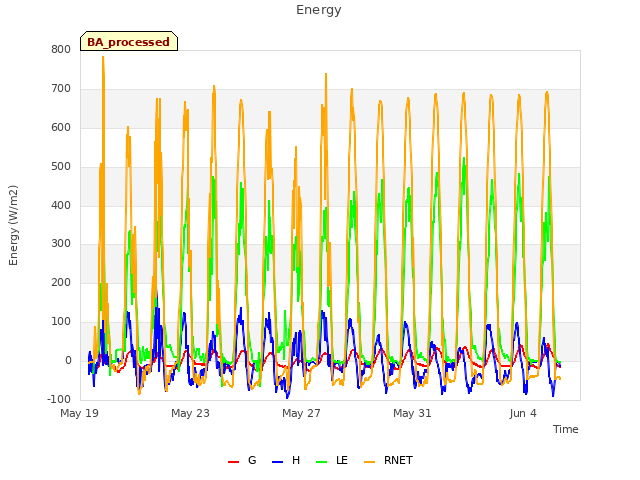Select the LE legend label
Viewport: 640px width, 480px height.
(342, 460)
